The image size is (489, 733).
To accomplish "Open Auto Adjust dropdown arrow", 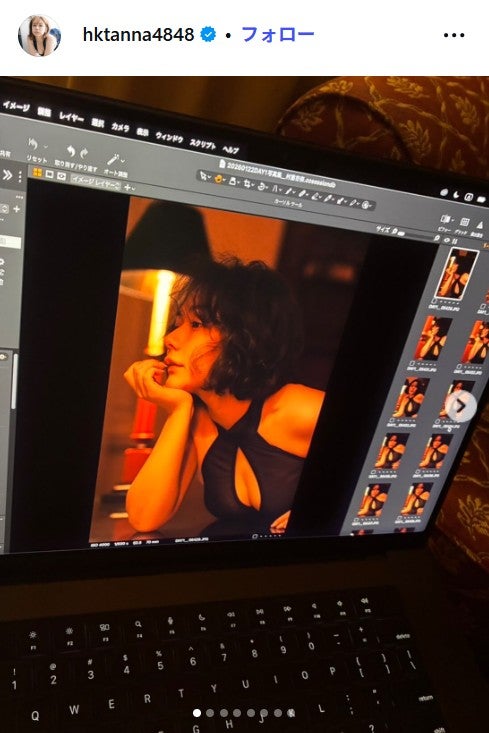I will [122, 161].
